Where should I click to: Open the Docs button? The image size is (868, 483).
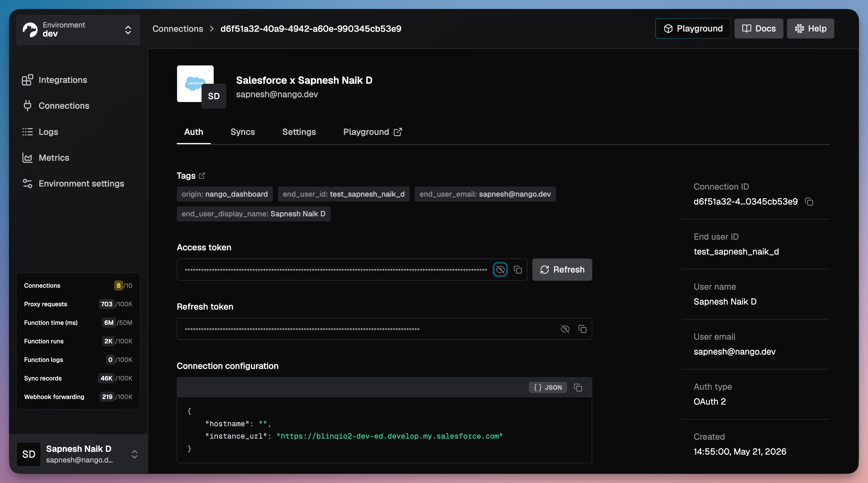758,29
